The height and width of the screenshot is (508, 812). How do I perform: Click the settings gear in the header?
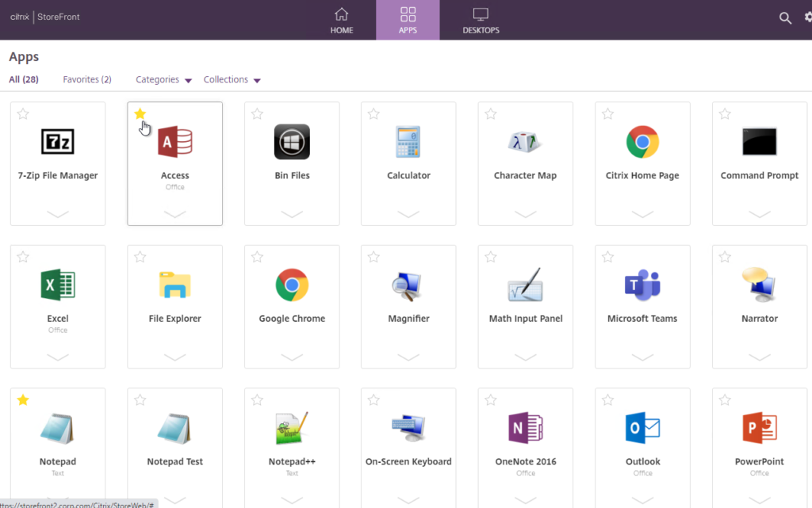point(808,17)
